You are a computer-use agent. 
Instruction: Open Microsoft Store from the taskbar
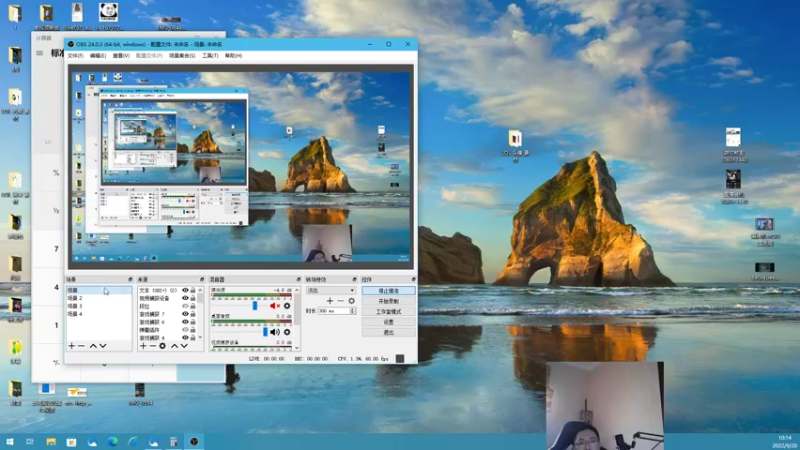[71, 441]
